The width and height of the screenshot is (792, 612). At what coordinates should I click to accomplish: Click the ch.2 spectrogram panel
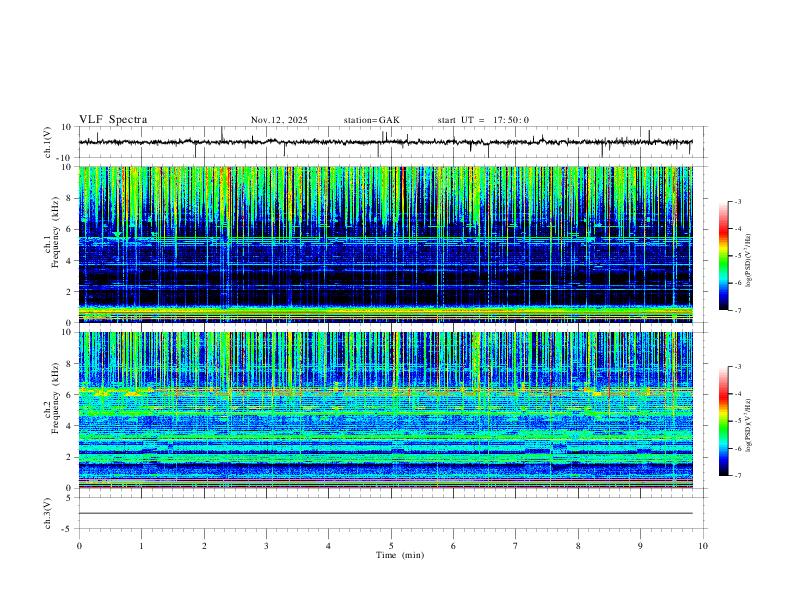(385, 410)
